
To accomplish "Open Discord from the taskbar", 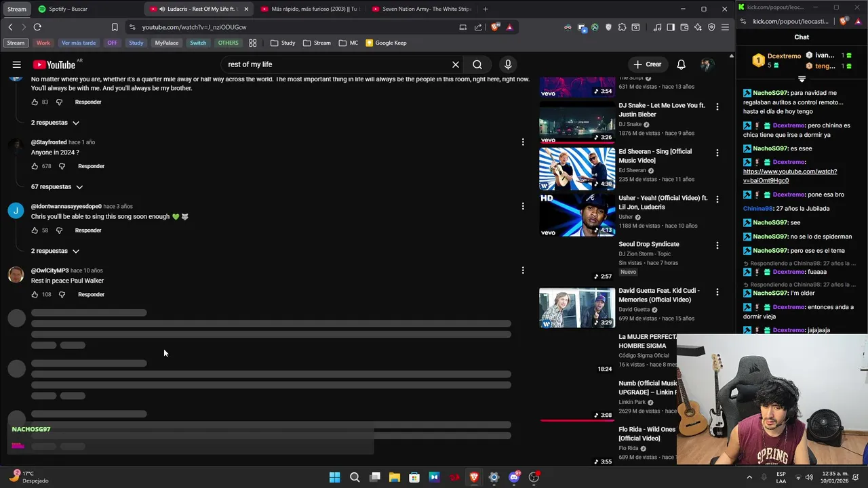I will 513,477.
